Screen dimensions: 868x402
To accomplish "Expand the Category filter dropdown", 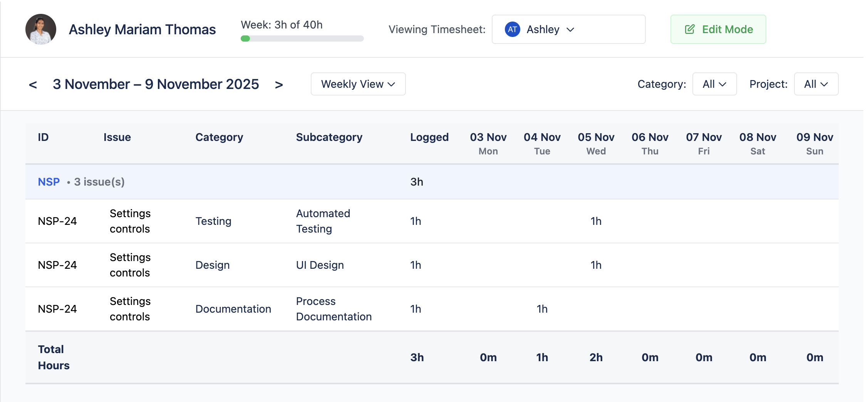I will (714, 84).
